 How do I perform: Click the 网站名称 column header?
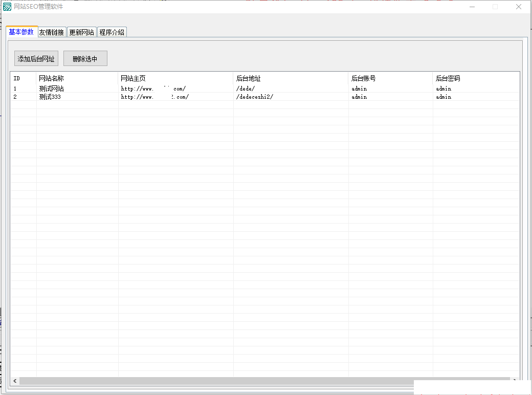click(52, 78)
